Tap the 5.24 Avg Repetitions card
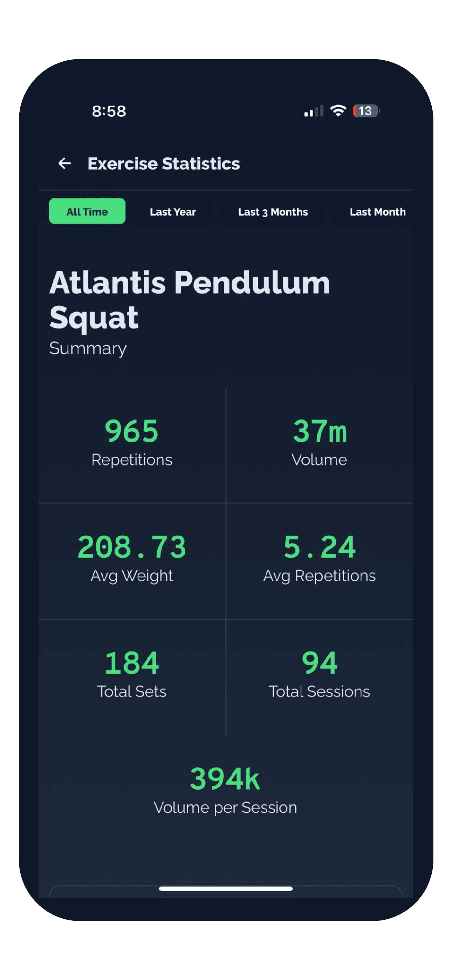This screenshot has width=452, height=980. pos(320,561)
